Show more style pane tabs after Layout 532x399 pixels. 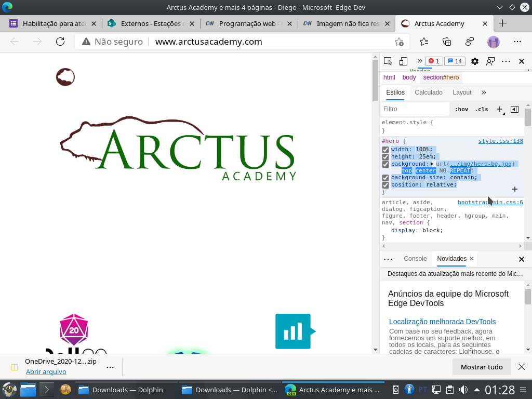(x=484, y=92)
